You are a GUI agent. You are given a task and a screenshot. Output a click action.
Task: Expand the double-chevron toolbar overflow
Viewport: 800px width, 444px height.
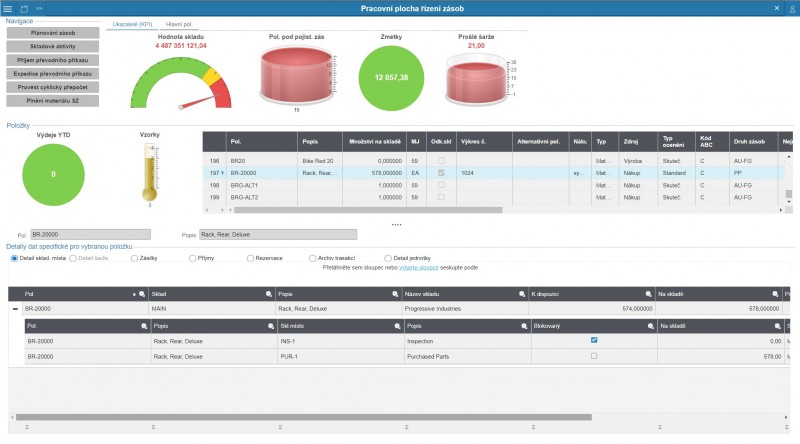click(x=39, y=7)
